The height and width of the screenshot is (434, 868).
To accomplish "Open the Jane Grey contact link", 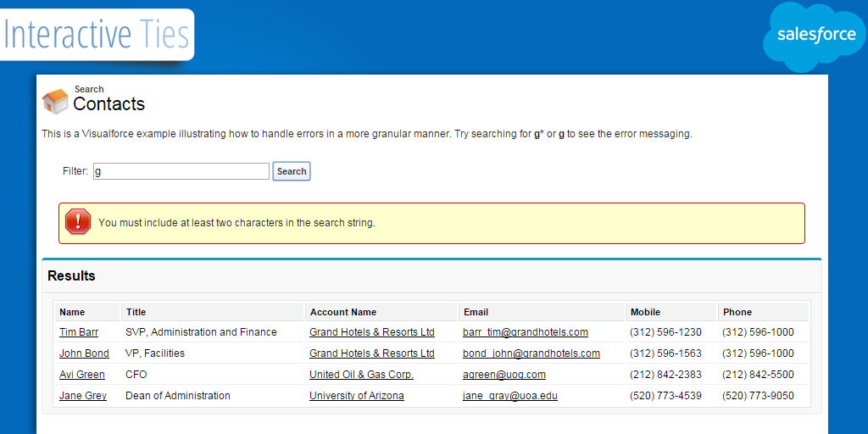I will (x=83, y=396).
